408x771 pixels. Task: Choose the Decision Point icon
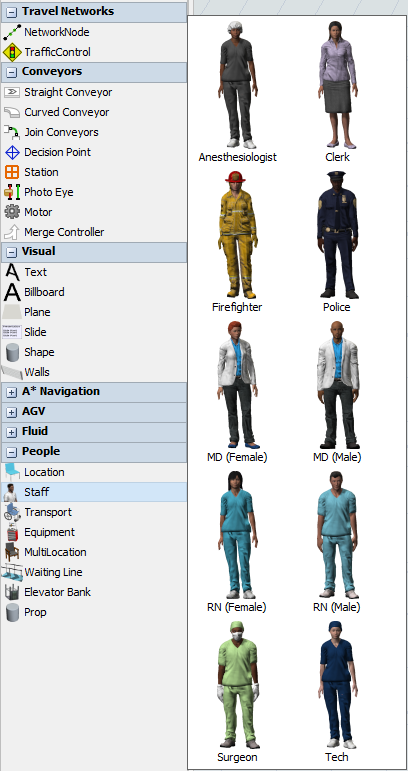pyautogui.click(x=12, y=152)
